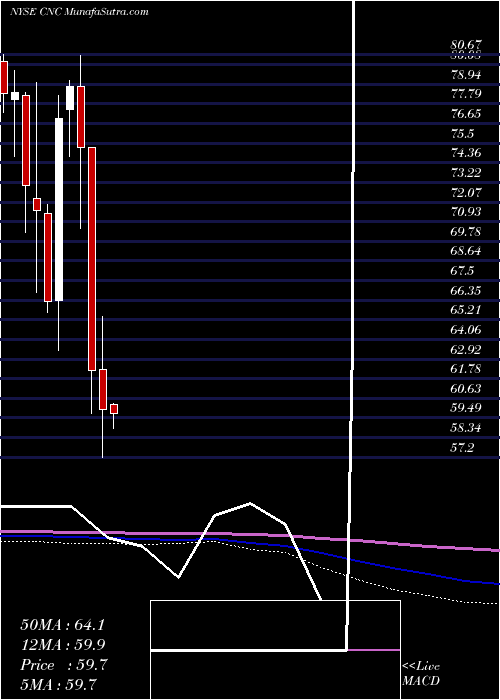Click the 72.07 price axis label
Image resolution: width=500 pixels, height=700 pixels.
click(x=466, y=192)
